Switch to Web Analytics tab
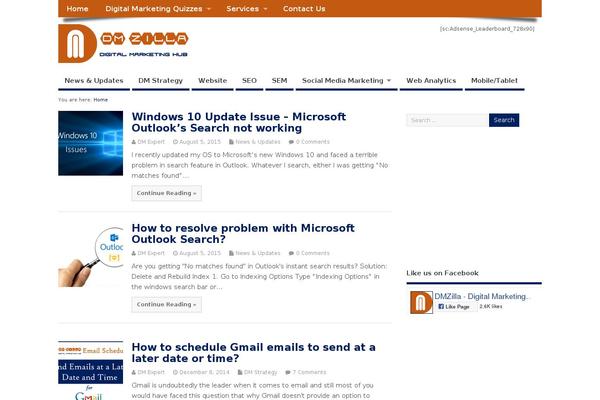600x400 pixels. (431, 81)
